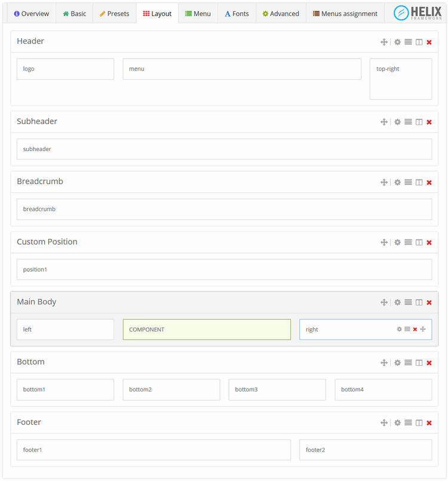The image size is (448, 481).
Task: Click the Main Body row move handle
Action: 384,303
